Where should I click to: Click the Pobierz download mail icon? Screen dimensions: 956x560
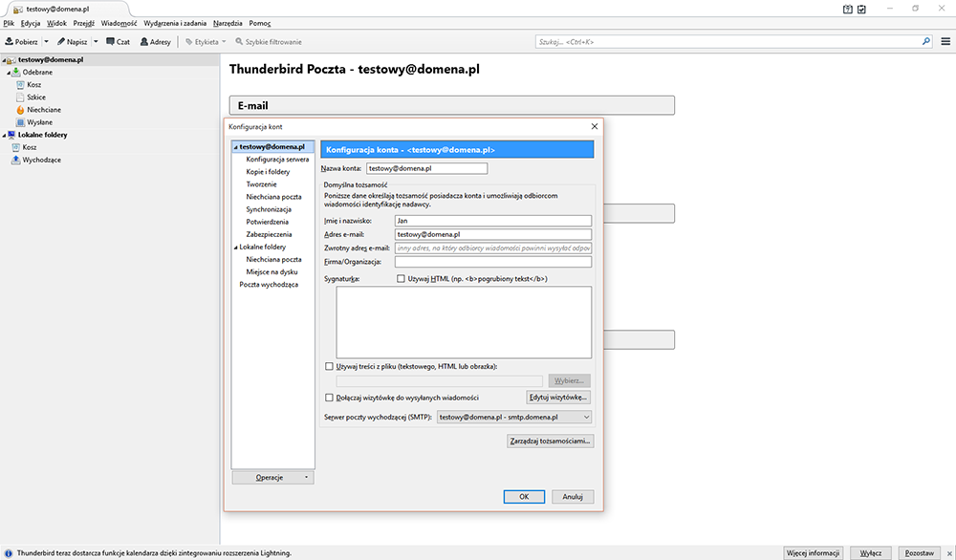(10, 41)
